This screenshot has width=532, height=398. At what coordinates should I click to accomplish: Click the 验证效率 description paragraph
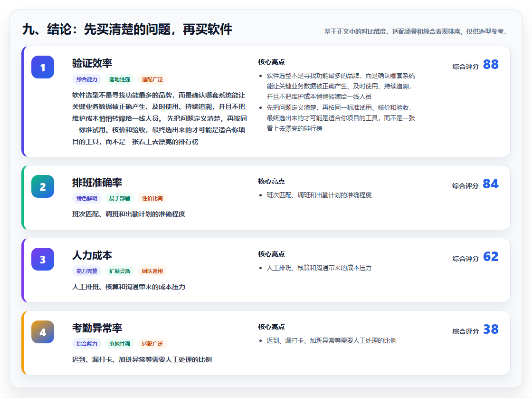tap(160, 118)
